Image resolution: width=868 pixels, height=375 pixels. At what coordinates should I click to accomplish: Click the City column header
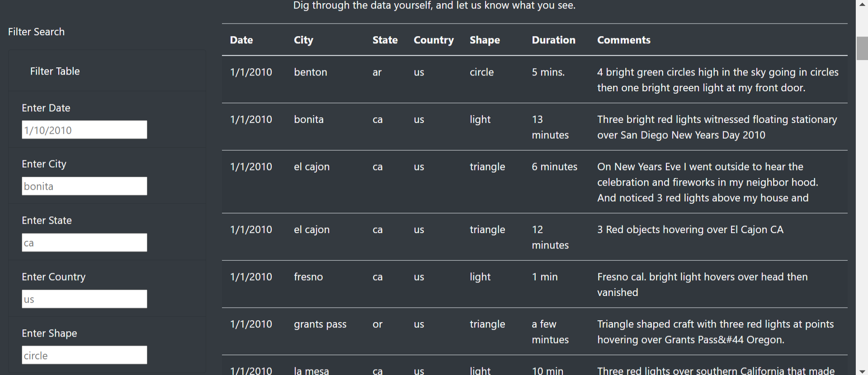click(303, 40)
